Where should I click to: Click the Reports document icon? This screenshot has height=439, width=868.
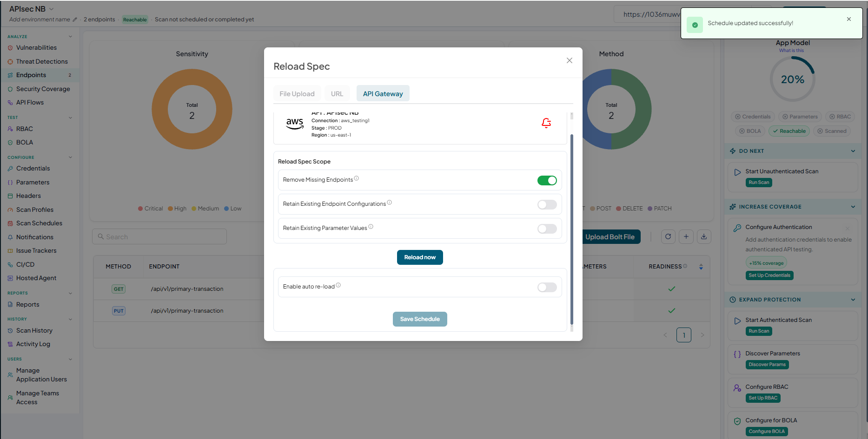point(10,305)
